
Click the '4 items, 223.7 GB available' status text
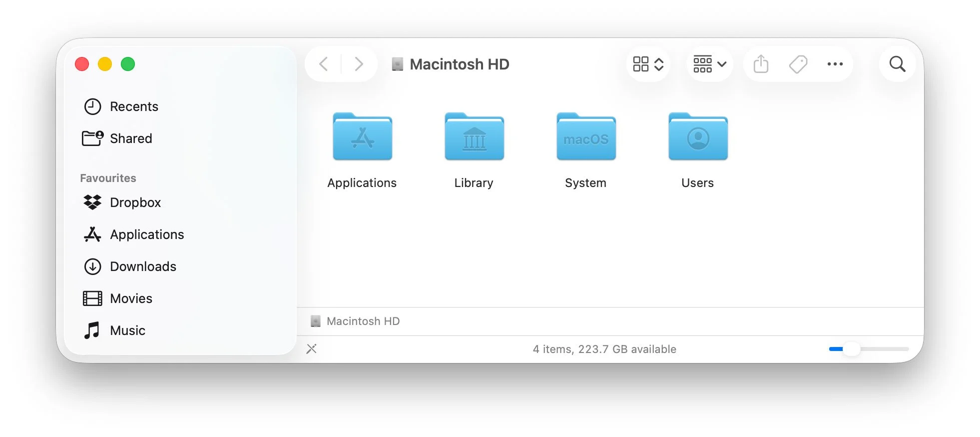click(604, 349)
